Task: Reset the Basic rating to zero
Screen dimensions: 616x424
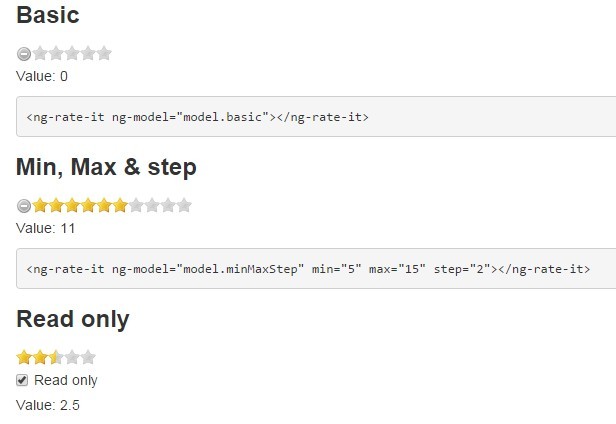Action: point(24,54)
